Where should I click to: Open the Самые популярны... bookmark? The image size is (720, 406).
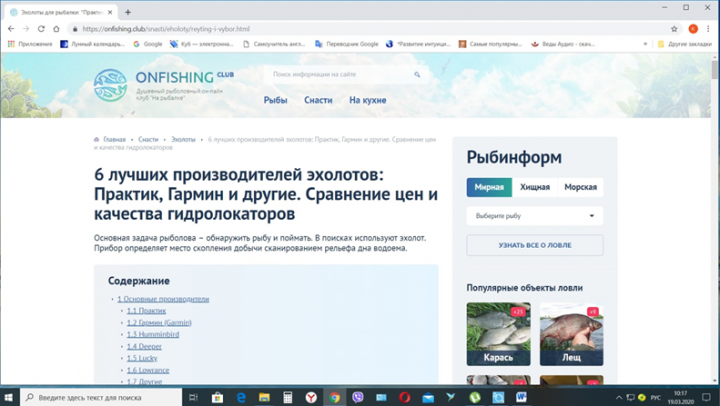pos(490,44)
